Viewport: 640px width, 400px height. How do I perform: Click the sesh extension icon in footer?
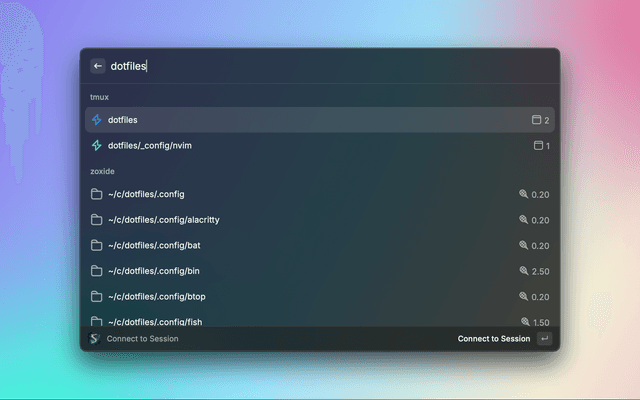click(x=95, y=339)
